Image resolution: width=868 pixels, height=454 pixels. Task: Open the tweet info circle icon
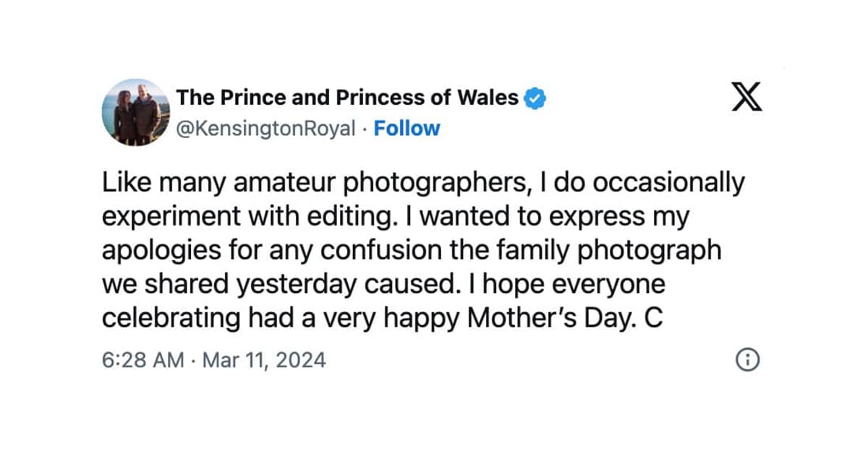[x=746, y=359]
